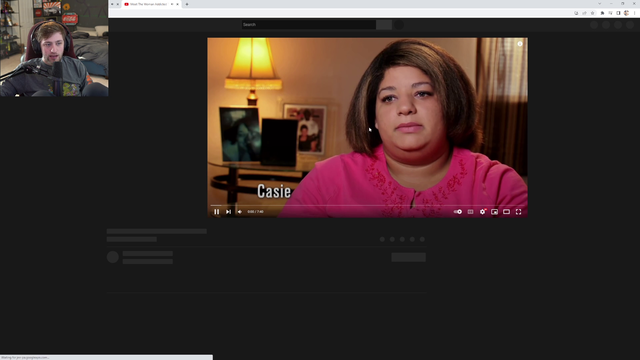Skip to the next video
Screen dimensions: 640x360
point(228,212)
